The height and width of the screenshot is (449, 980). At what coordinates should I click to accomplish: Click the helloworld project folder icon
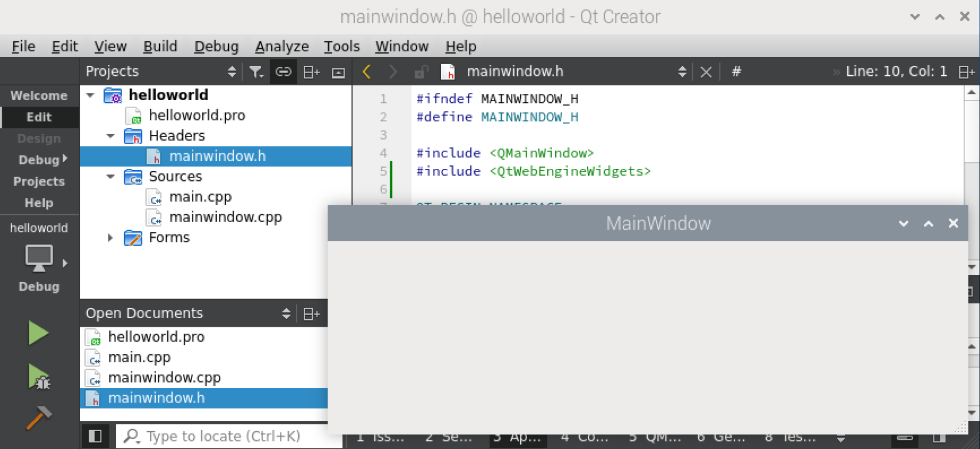[113, 95]
